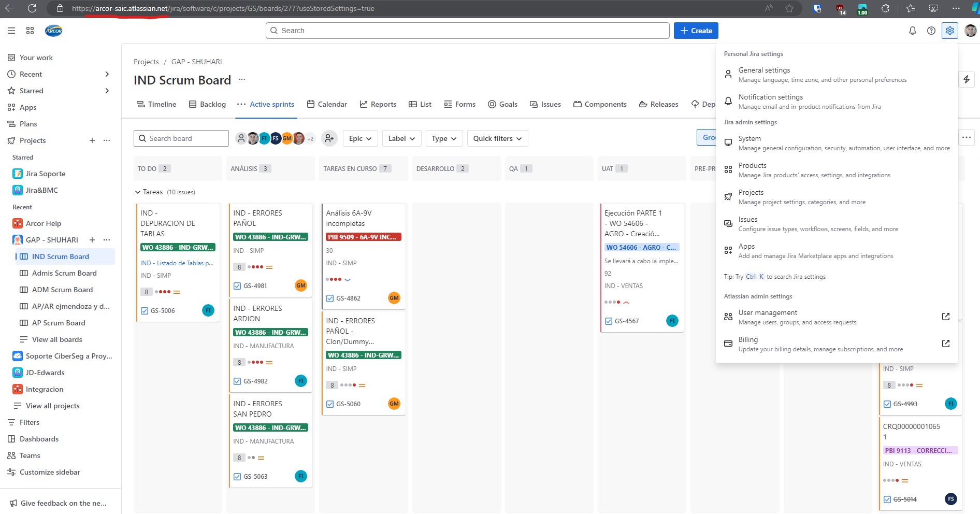The width and height of the screenshot is (980, 514).
Task: Select Teams in the left sidebar
Action: point(30,455)
